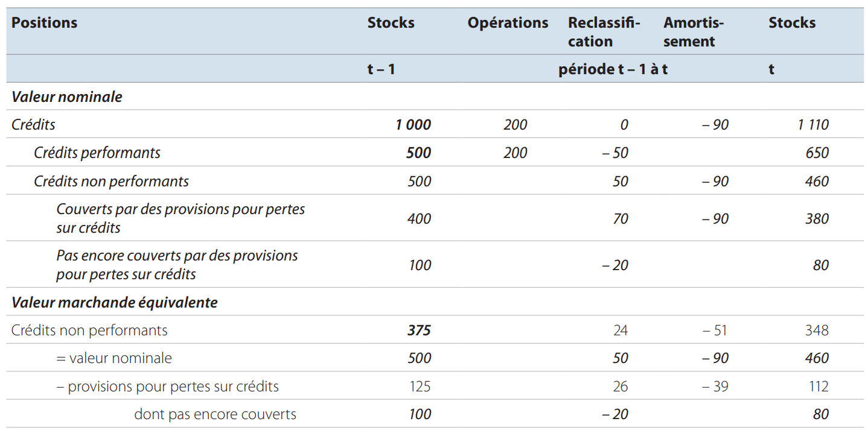
Task: Click the "Couverts par des provisions" row label
Action: [x=180, y=218]
